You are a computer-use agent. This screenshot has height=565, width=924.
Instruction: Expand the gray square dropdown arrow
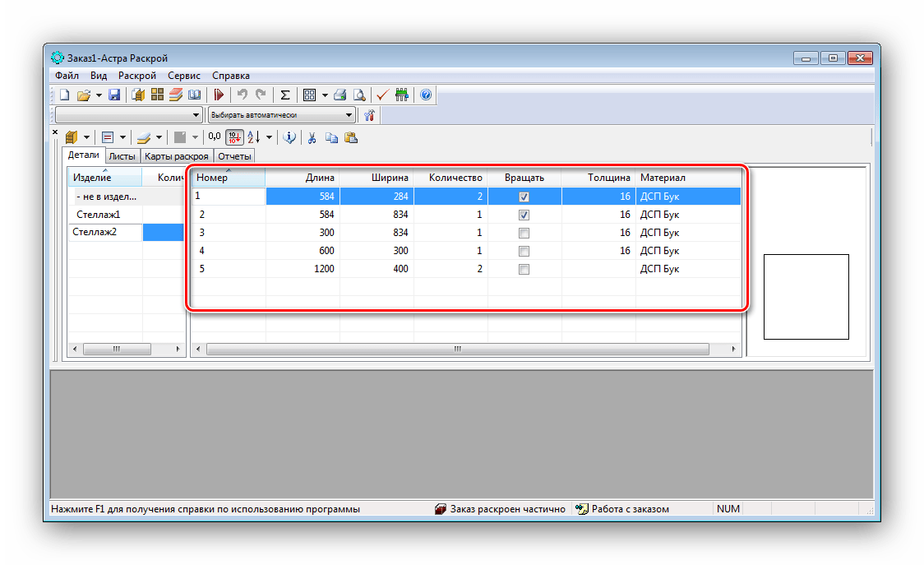tap(195, 137)
